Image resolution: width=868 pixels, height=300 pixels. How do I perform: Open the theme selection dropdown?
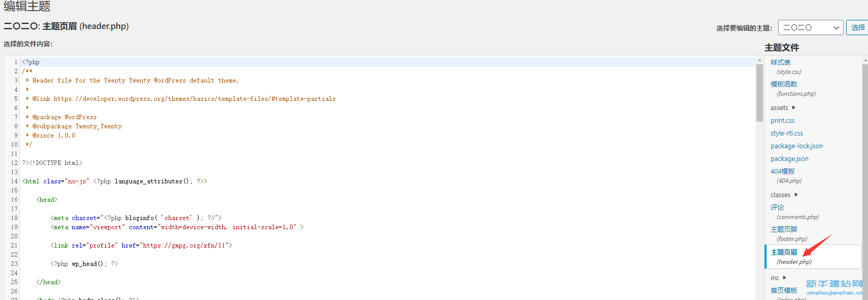[811, 28]
